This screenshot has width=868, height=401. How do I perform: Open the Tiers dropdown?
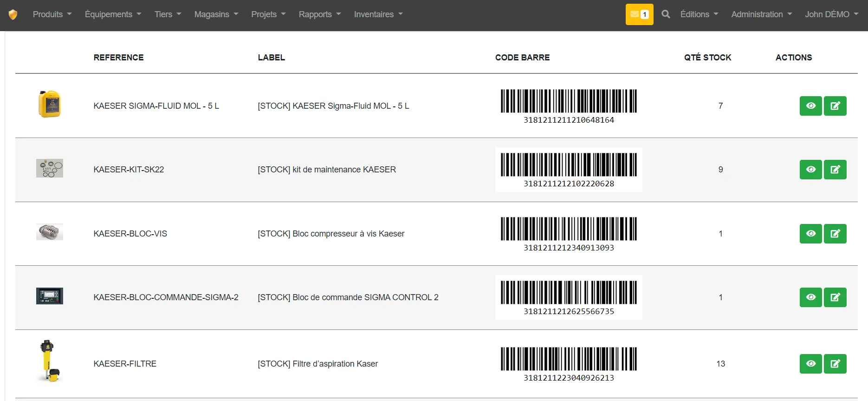[x=168, y=14]
